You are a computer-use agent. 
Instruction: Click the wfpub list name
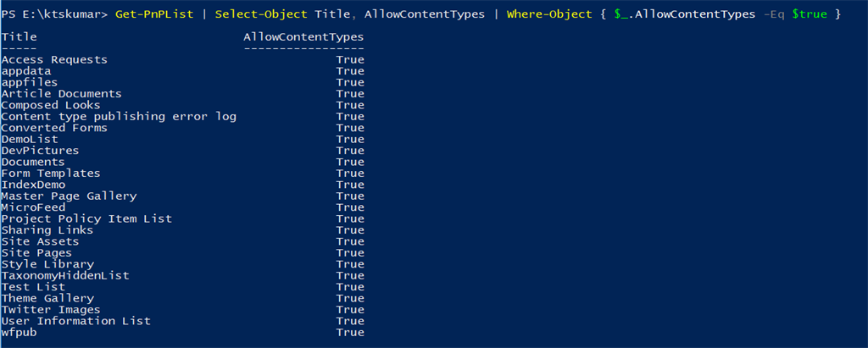click(19, 333)
